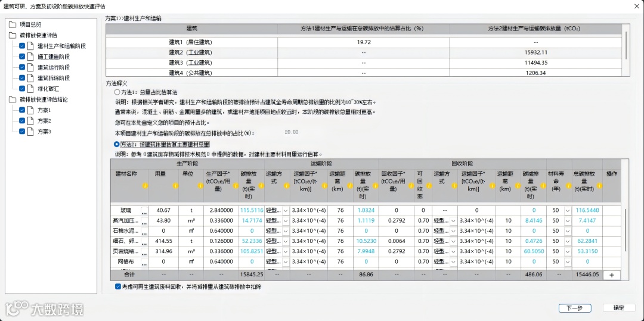Open 回收阶段 运输方式 dropdown for 网格布 row
Image resolution: width=644 pixels, height=321 pixels.
[x=453, y=261]
